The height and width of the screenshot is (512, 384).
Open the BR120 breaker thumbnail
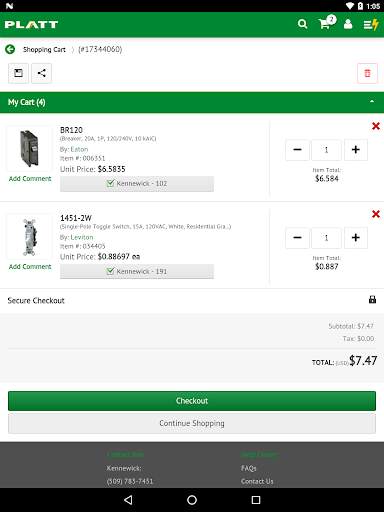[x=30, y=149]
